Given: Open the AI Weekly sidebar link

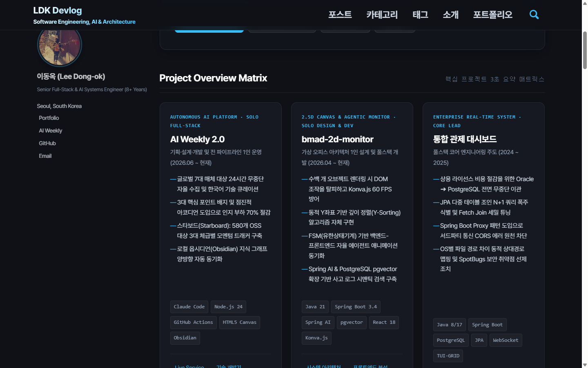Looking at the screenshot, I should [51, 130].
